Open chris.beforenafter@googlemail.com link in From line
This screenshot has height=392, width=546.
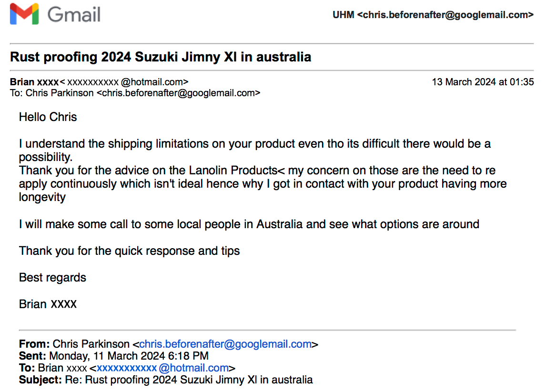[225, 344]
